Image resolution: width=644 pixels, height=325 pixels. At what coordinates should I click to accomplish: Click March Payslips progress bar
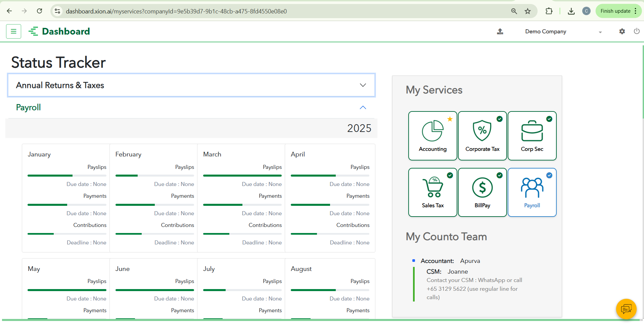tap(242, 176)
